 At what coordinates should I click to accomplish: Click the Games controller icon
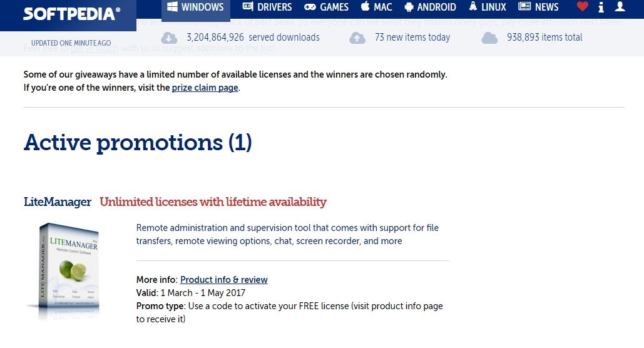[x=310, y=7]
